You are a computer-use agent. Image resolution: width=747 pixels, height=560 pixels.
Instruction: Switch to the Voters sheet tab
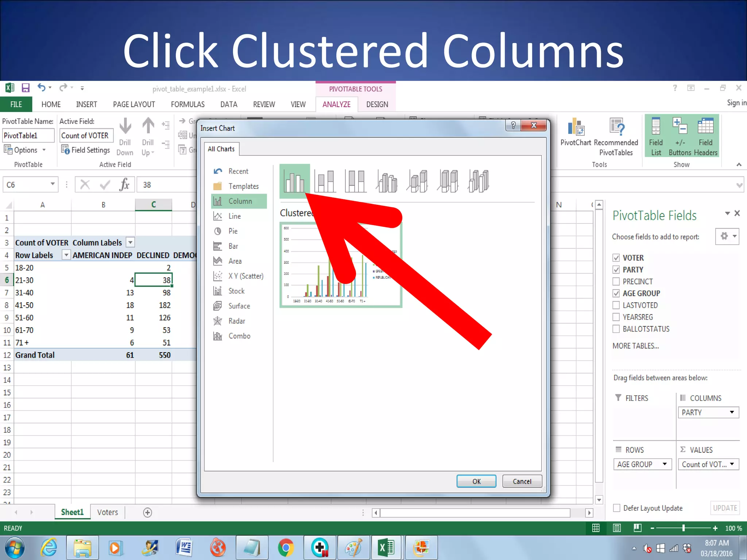point(108,512)
